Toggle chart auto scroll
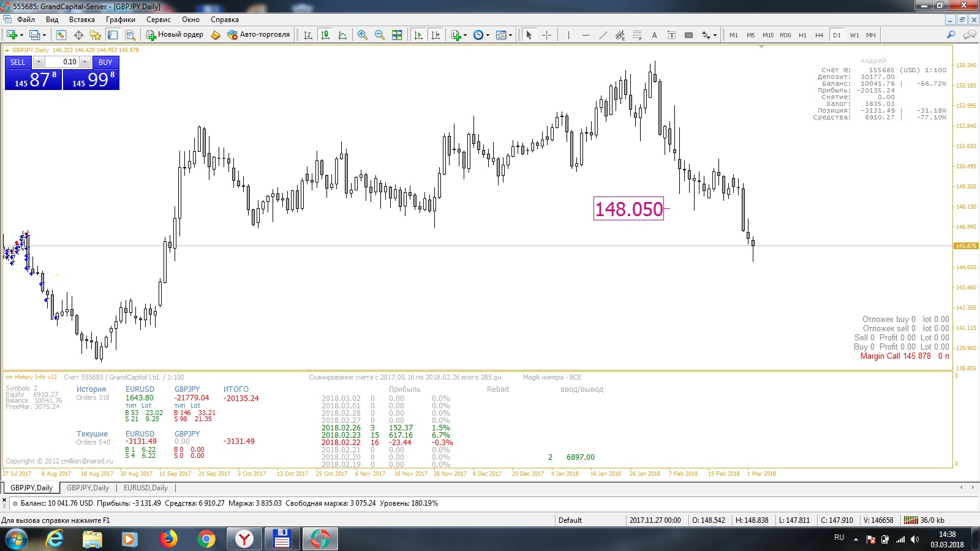 [418, 35]
